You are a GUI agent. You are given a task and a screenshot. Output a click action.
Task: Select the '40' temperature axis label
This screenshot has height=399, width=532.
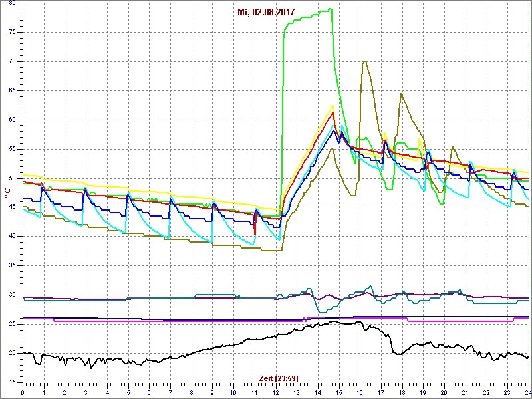tap(11, 237)
